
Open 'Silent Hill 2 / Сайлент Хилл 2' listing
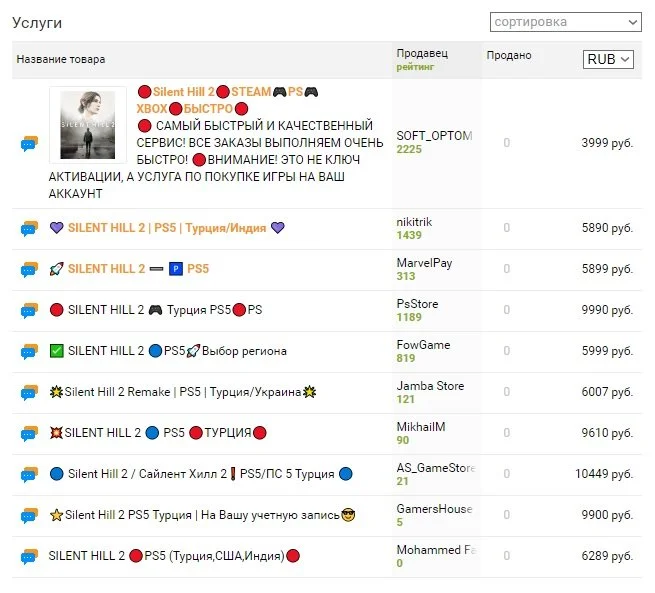(x=201, y=474)
